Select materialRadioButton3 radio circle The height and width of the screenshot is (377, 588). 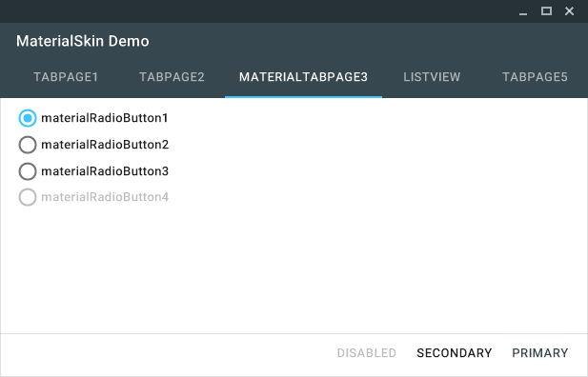pyautogui.click(x=28, y=171)
